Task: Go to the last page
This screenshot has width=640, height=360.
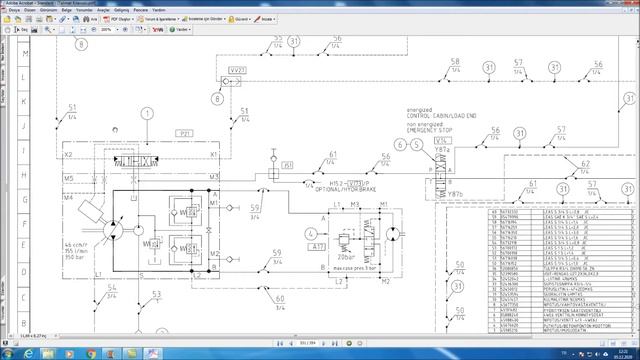Action: (334, 344)
